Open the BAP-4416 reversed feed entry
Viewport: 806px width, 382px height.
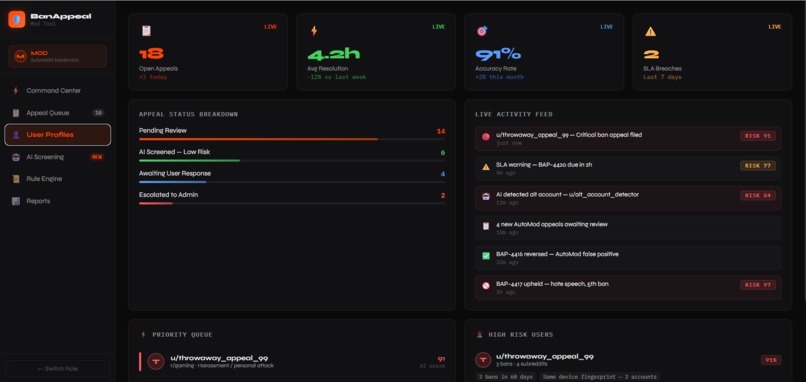(628, 258)
